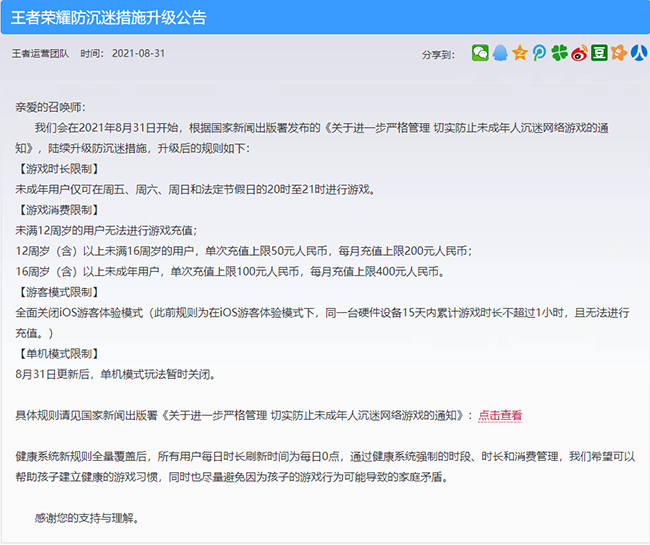650x545 pixels.
Task: Click the line starting 12周岁（含）以上未满16周岁
Action: pyautogui.click(x=244, y=251)
